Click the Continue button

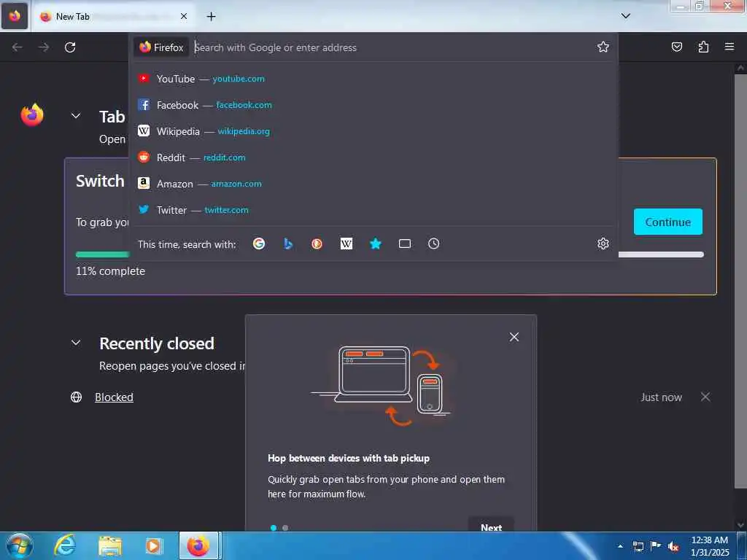tap(668, 222)
